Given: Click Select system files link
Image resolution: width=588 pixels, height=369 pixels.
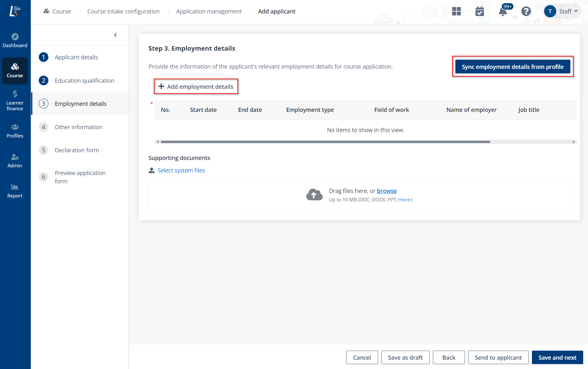Looking at the screenshot, I should (x=181, y=171).
